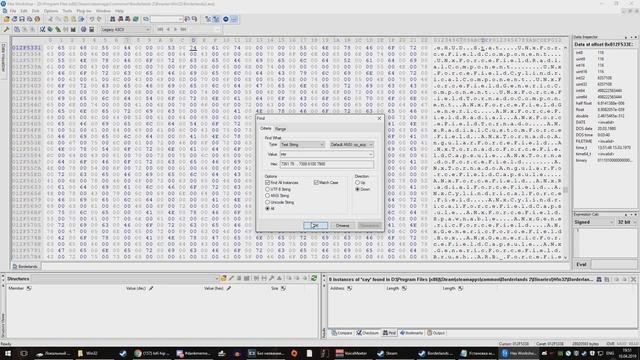Toggle Find All Instances checkbox
The width and height of the screenshot is (640, 360).
(267, 183)
